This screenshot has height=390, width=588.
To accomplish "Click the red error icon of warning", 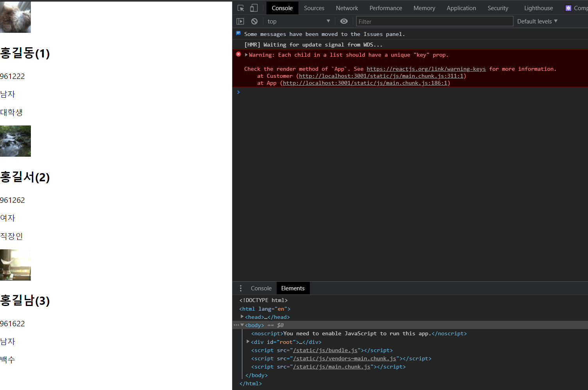I will (x=238, y=54).
